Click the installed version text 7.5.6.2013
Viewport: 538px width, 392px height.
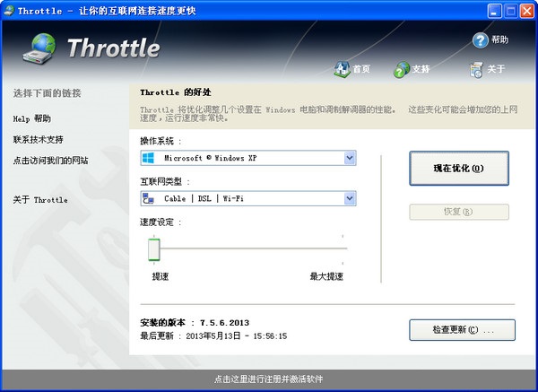(x=224, y=323)
